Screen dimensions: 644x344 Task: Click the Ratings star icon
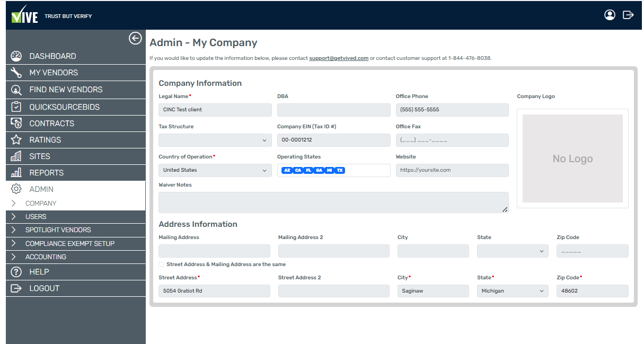point(16,140)
